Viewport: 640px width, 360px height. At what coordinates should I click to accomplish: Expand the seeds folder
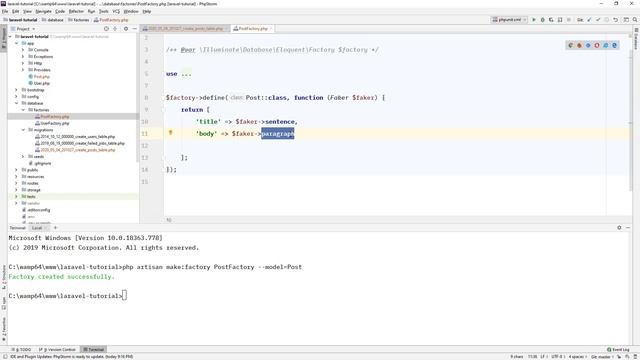(23, 157)
